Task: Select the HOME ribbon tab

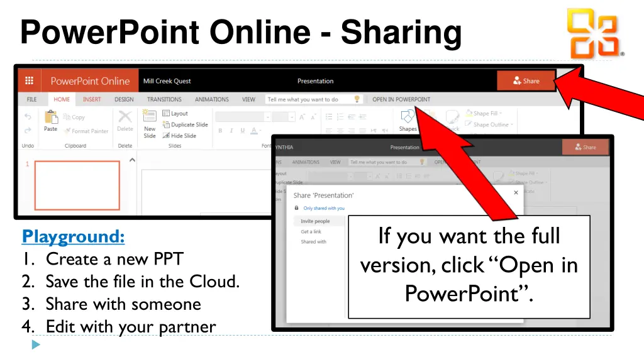Action: tap(62, 99)
